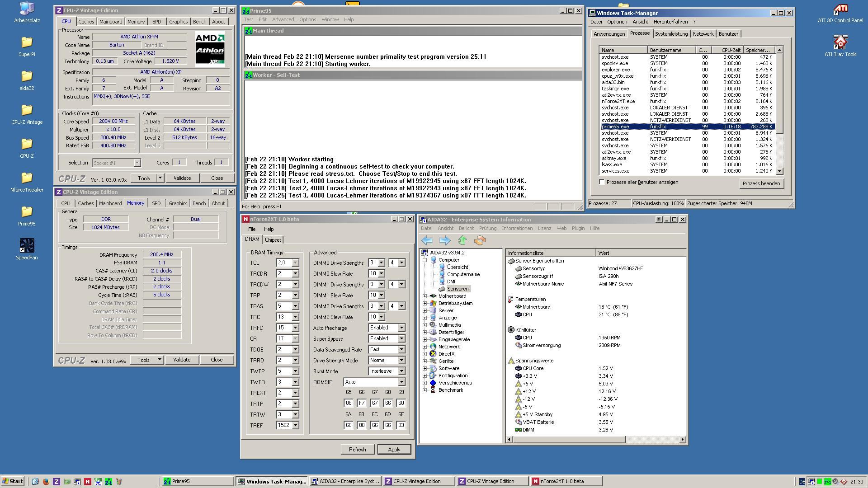This screenshot has height=488, width=868.
Task: Click AIDA32 scrollbar right arrow
Action: point(682,439)
